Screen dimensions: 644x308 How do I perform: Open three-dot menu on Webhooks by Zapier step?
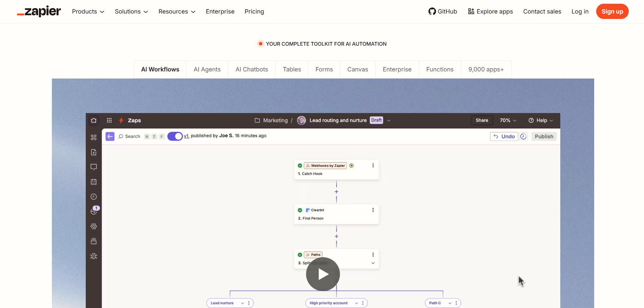pos(373,166)
